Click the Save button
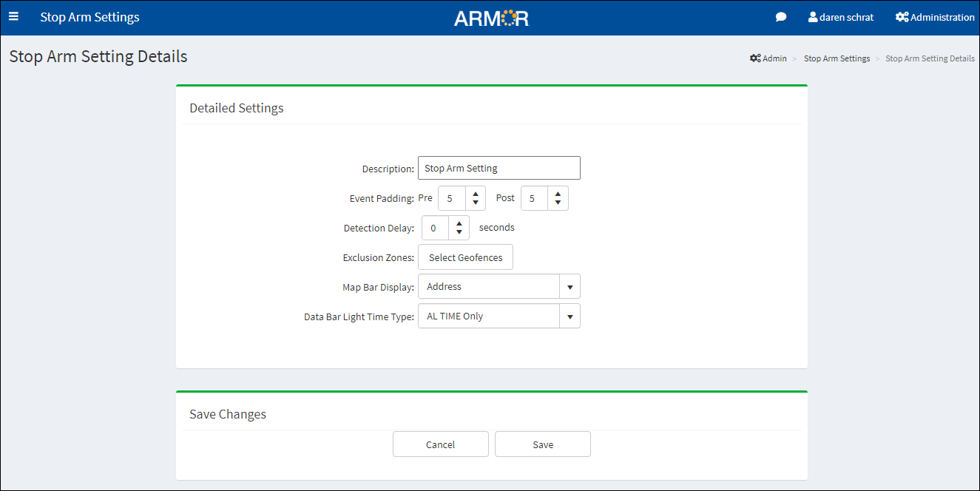The width and height of the screenshot is (980, 491). [x=543, y=444]
